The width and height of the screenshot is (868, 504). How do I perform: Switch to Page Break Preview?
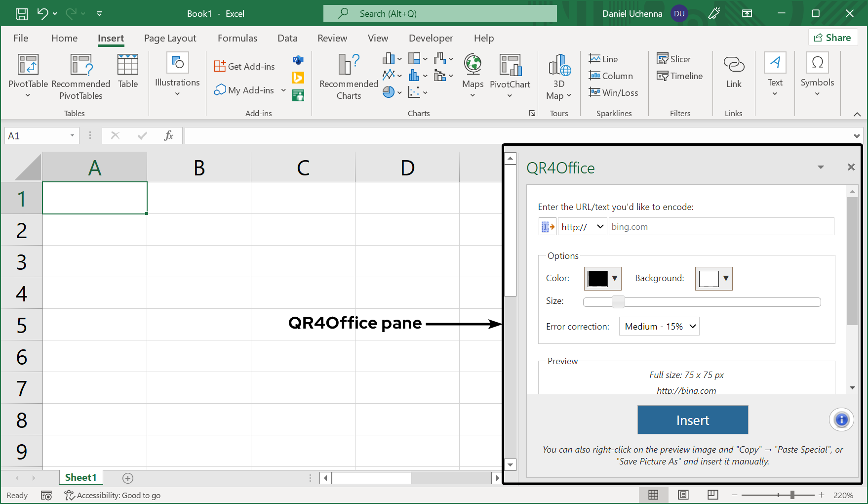click(712, 495)
